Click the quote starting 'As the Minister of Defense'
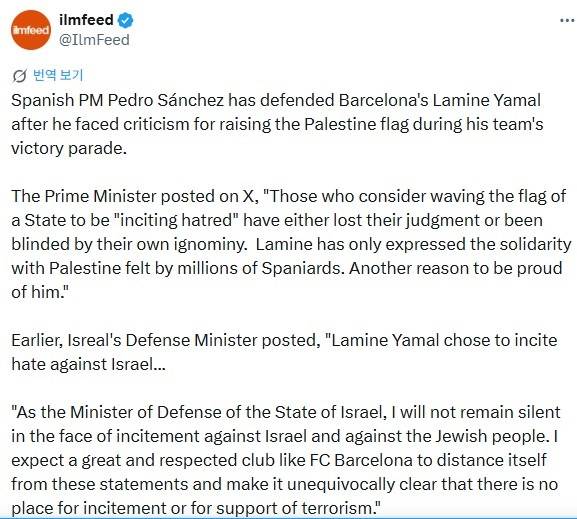 [x=286, y=460]
